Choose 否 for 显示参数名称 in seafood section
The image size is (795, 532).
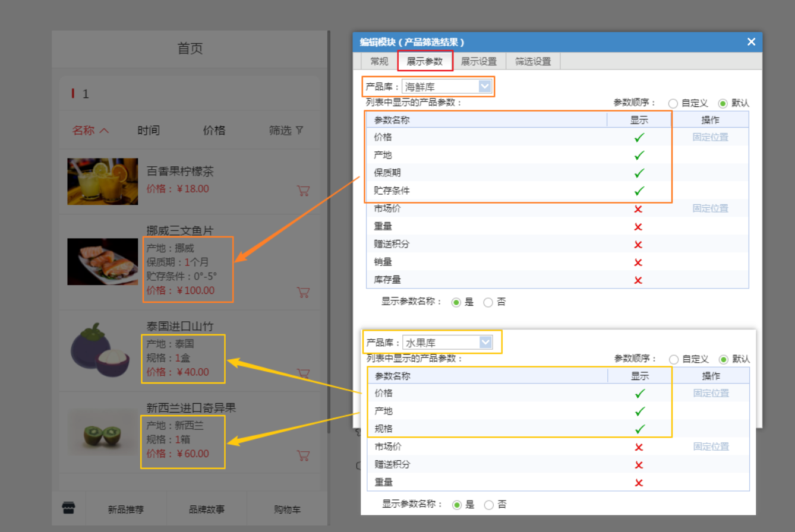pos(488,302)
